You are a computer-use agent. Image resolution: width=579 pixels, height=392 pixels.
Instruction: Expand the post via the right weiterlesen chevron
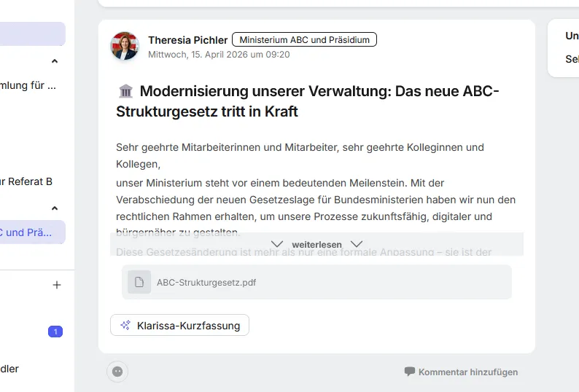357,244
